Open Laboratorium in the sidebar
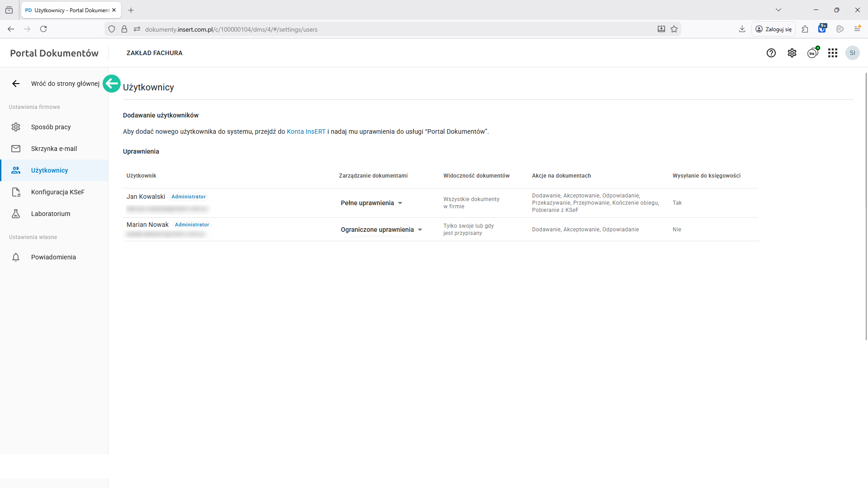This screenshot has width=868, height=488. [51, 214]
